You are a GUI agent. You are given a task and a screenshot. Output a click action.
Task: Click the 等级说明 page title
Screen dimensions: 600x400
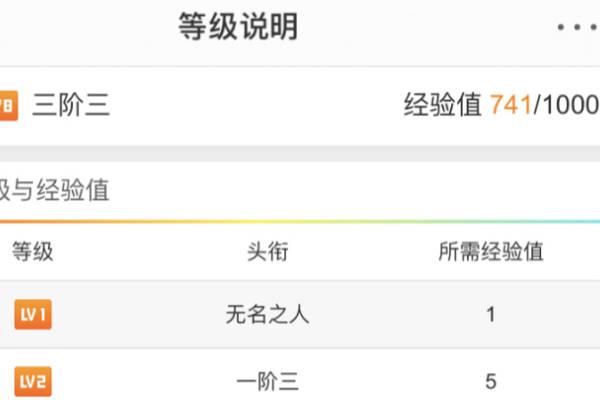point(238,26)
